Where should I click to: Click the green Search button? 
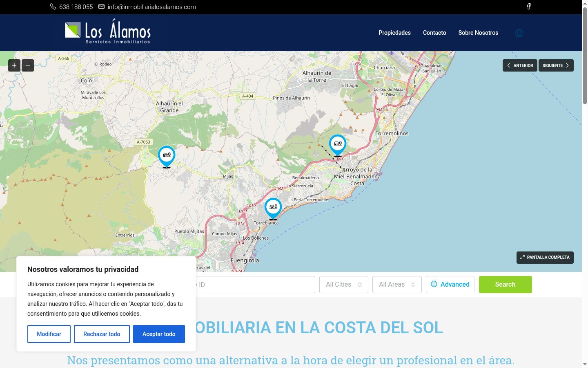[506, 285]
